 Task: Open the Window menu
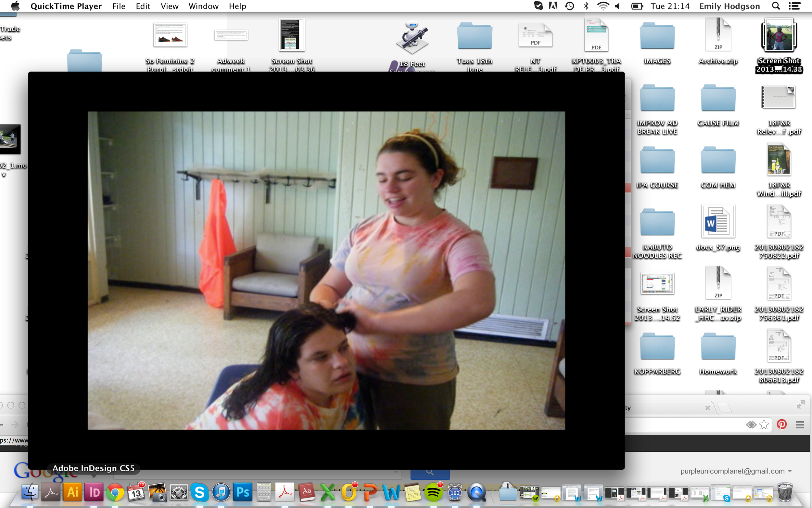click(203, 6)
